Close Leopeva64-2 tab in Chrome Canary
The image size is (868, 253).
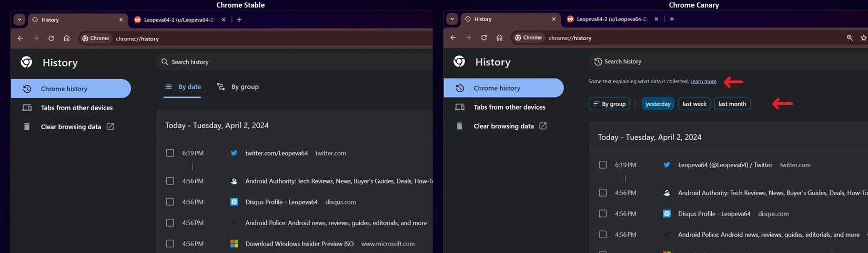click(x=656, y=19)
